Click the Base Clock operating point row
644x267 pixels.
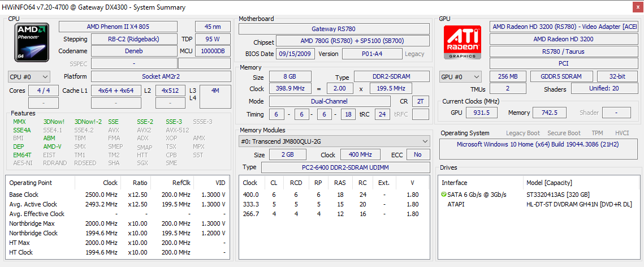[x=117, y=195]
